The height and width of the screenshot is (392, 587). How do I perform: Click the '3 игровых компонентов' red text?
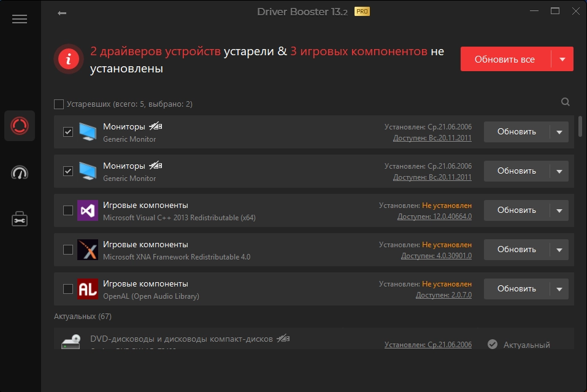(359, 52)
